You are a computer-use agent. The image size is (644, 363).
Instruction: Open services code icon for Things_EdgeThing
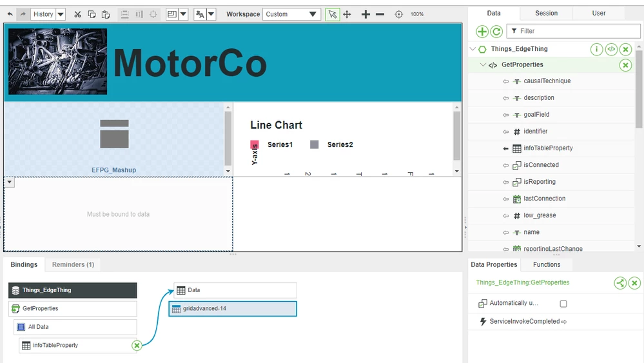[611, 49]
